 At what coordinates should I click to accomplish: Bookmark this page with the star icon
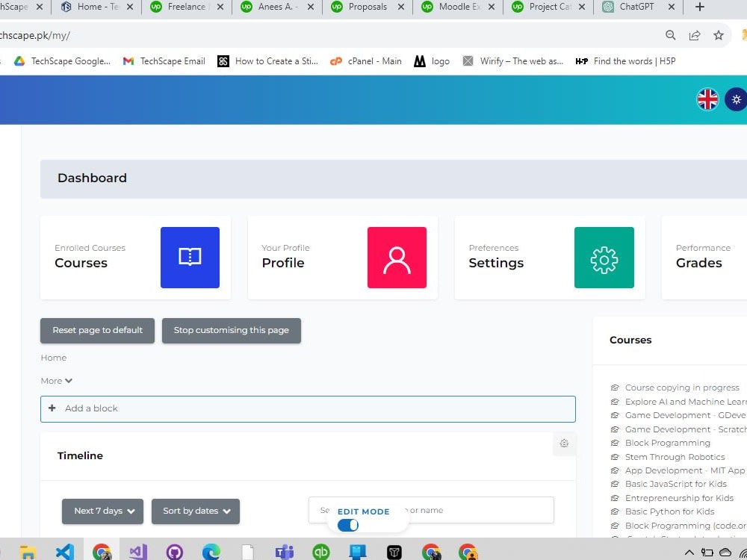tap(719, 35)
